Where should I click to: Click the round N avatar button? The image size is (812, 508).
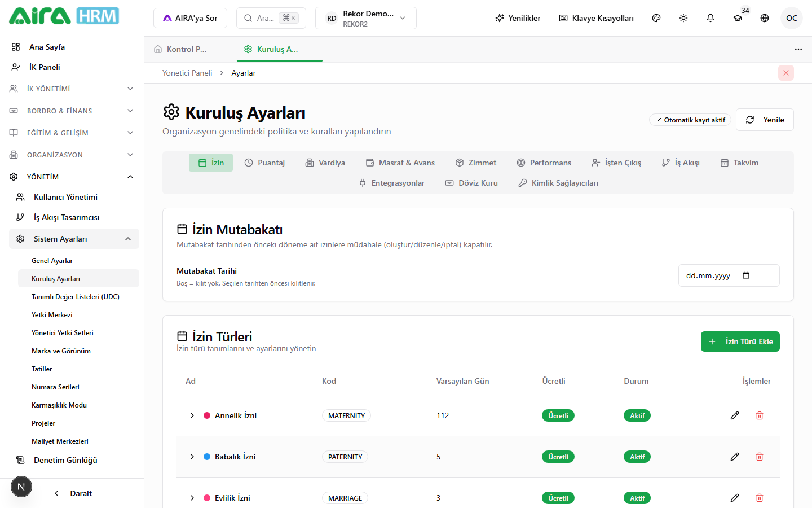(x=21, y=487)
